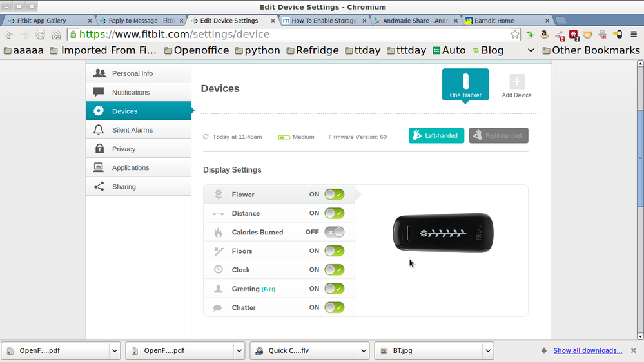The height and width of the screenshot is (362, 644).
Task: Click the Greeting person icon
Action: pos(218,289)
